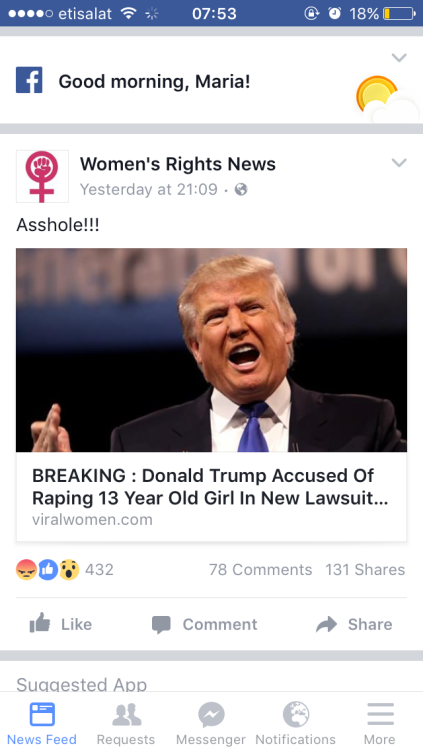Tap the alarm clock status icon
The width and height of the screenshot is (423, 750).
pos(334,14)
